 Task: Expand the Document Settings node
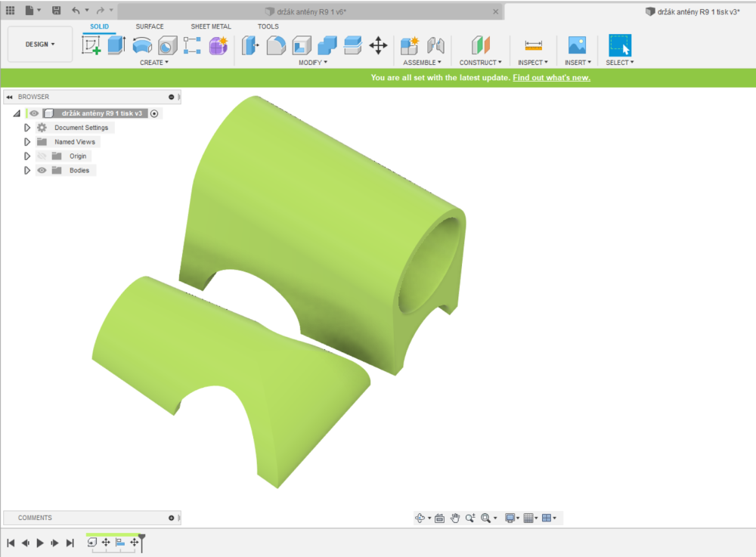coord(27,128)
